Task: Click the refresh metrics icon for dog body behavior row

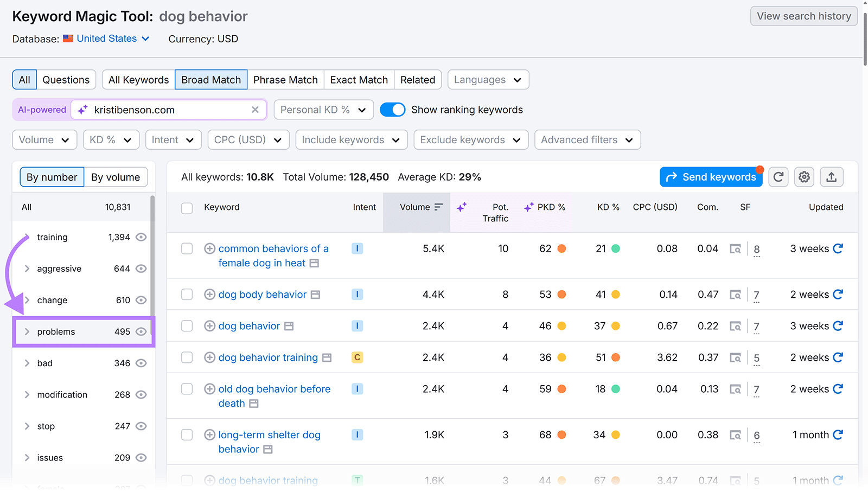Action: point(839,295)
